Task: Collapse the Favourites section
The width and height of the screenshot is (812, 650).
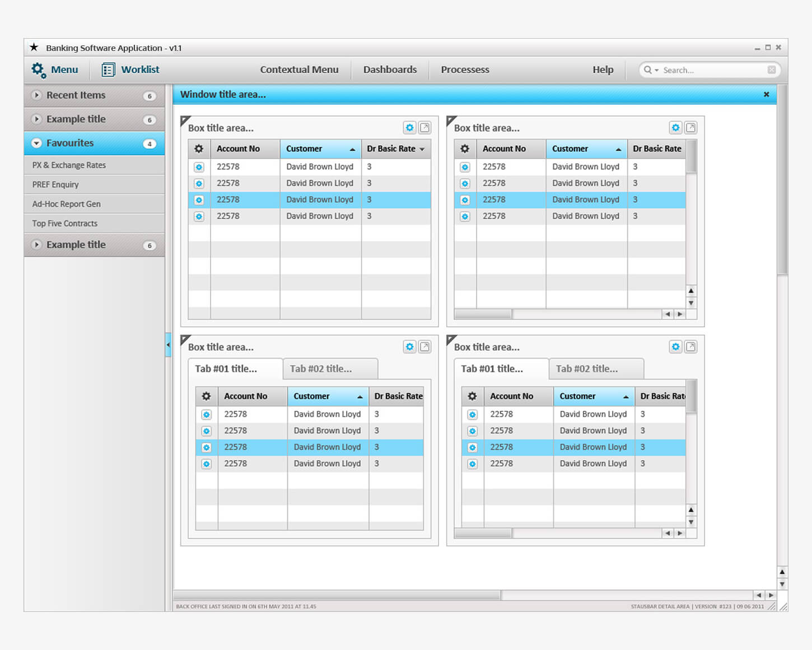Action: coord(36,143)
